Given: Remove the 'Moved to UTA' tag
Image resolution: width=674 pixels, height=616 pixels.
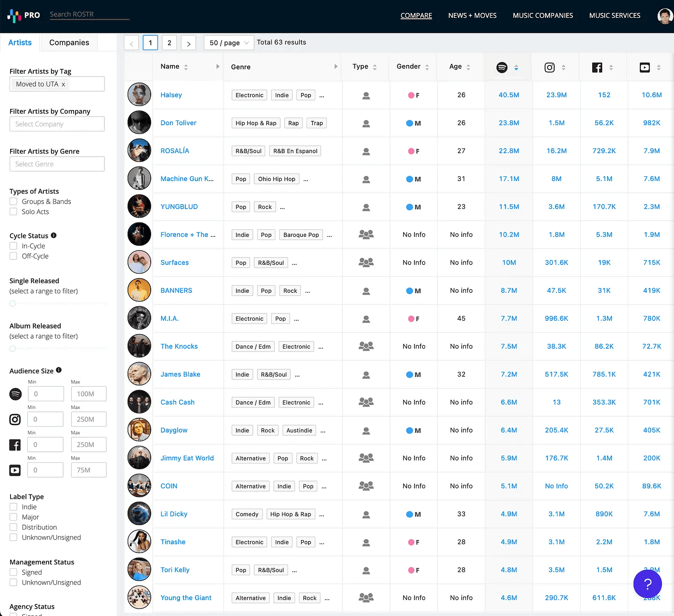Looking at the screenshot, I should pyautogui.click(x=63, y=84).
